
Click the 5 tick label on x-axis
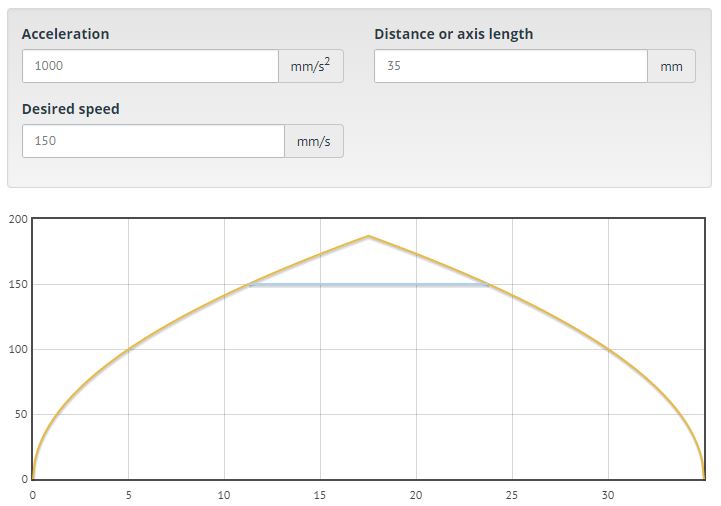click(128, 494)
